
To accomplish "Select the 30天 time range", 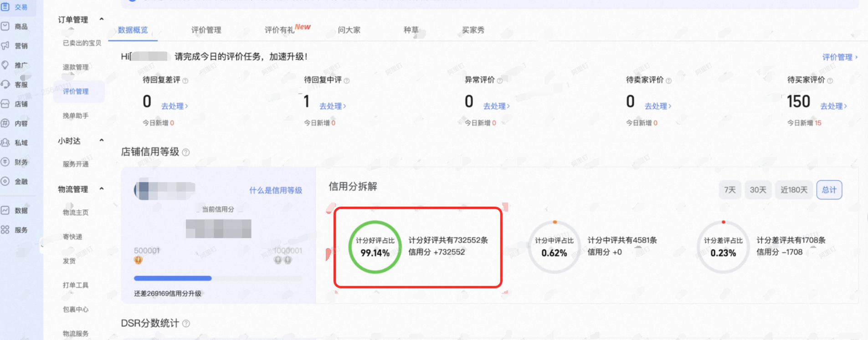I will [758, 190].
